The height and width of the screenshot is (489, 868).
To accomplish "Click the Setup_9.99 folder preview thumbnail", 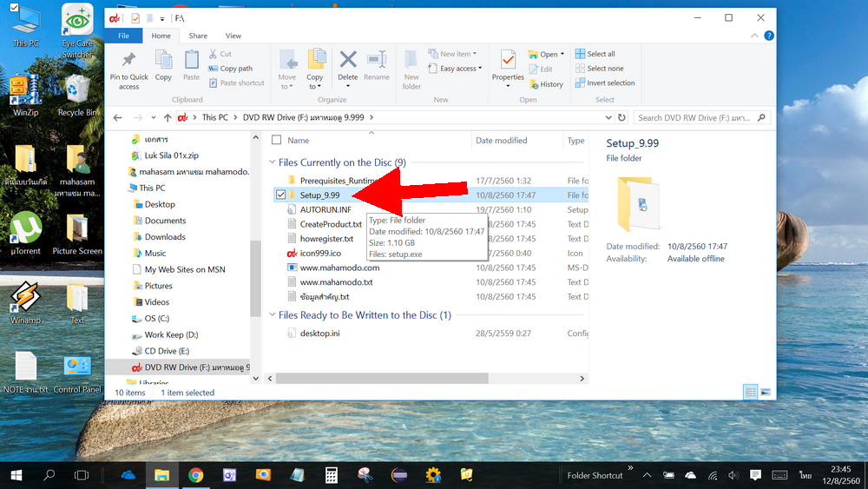I will click(639, 204).
